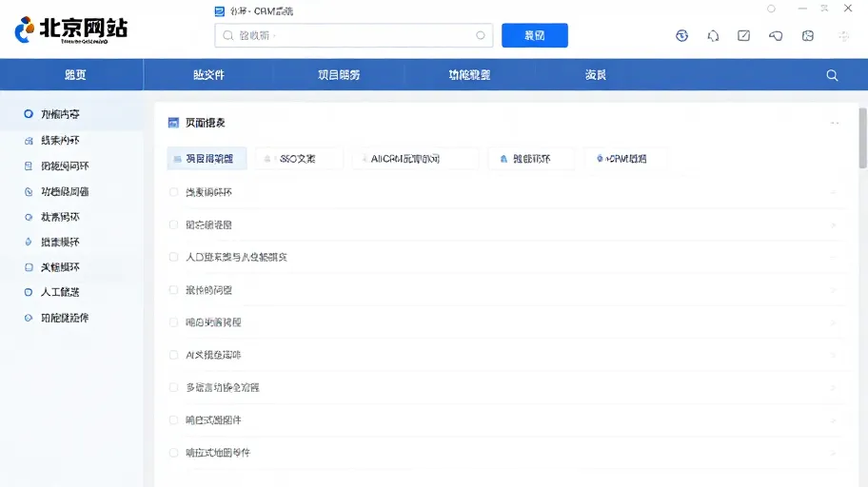Click the highlighted first sidebar item's ring icon
The height and width of the screenshot is (487, 868).
click(29, 114)
